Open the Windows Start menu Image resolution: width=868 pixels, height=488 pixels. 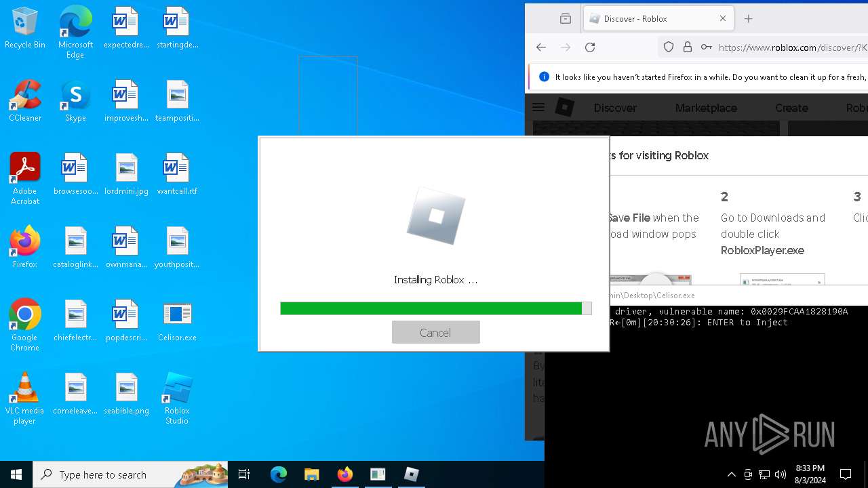16,474
